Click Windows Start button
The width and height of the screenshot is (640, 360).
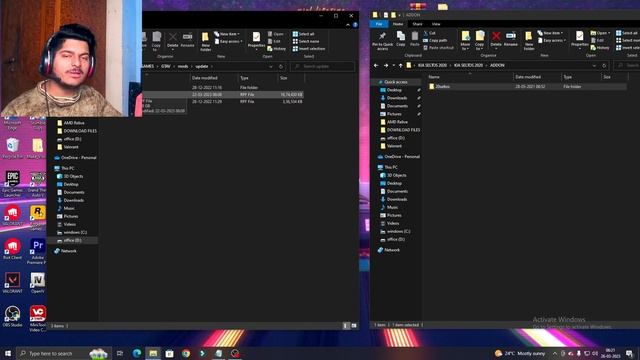click(x=8, y=353)
